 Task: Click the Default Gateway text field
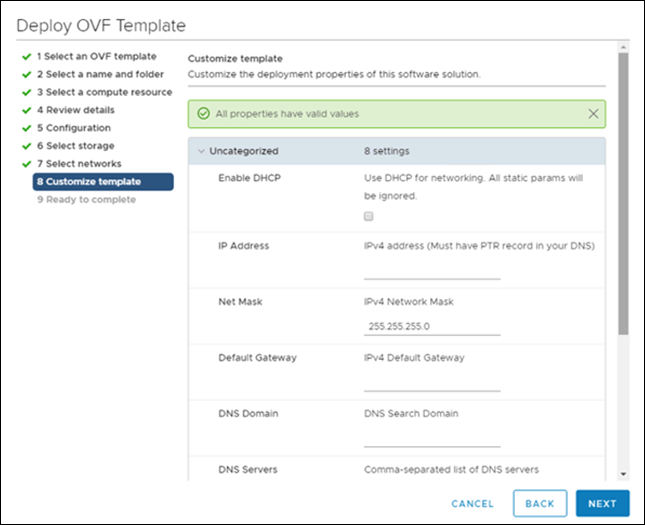[x=432, y=382]
